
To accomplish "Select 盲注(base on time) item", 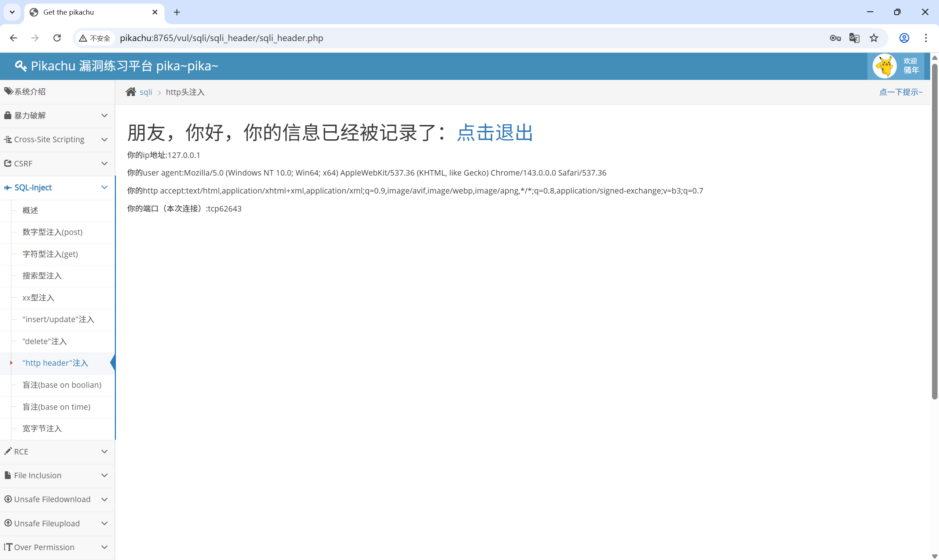I will [x=56, y=407].
